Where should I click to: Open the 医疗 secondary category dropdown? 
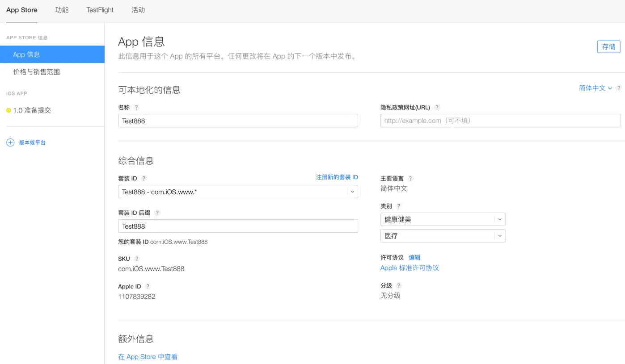[443, 236]
